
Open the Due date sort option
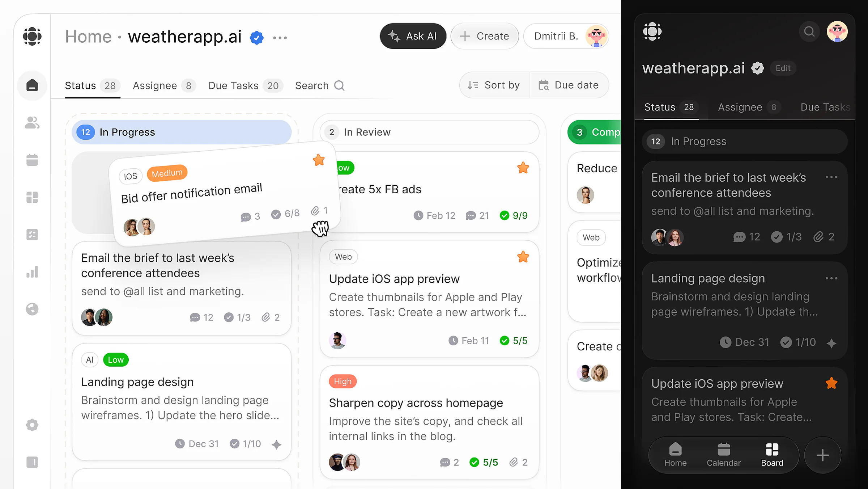pos(569,85)
